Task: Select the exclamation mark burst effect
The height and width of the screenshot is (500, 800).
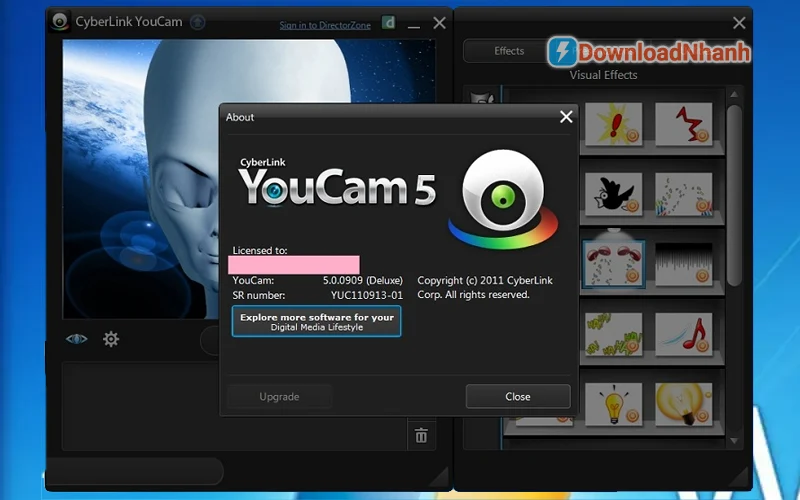Action: click(613, 123)
